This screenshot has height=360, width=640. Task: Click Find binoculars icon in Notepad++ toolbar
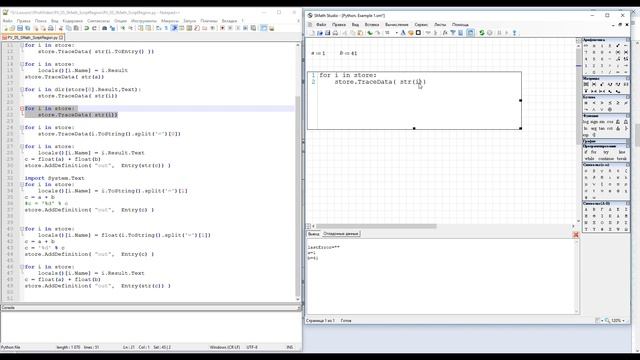tap(104, 28)
